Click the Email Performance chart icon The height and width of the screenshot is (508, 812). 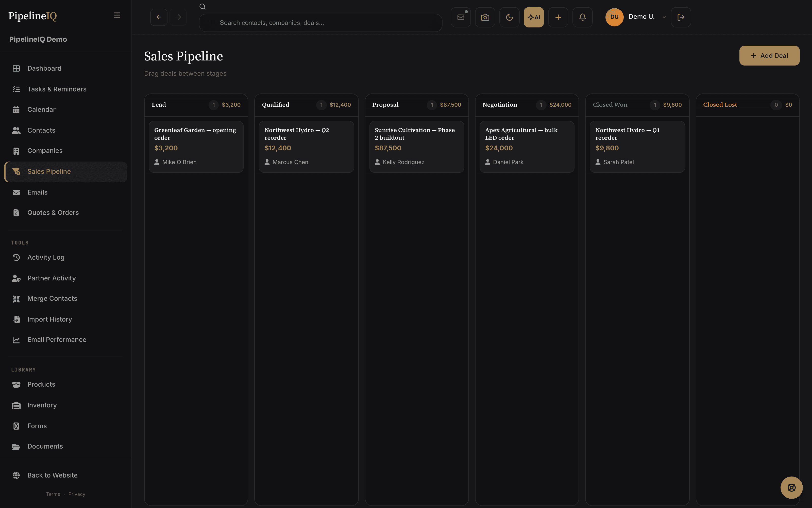click(16, 340)
